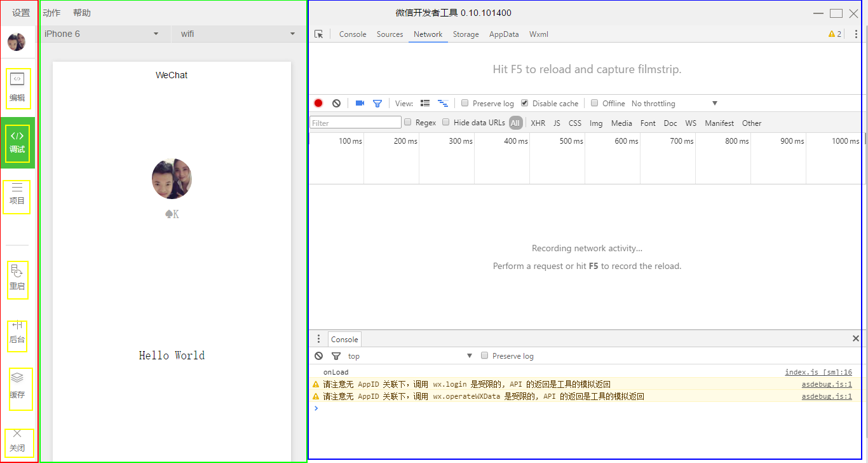
Task: Open the wifi network type dropdown
Action: [238, 34]
